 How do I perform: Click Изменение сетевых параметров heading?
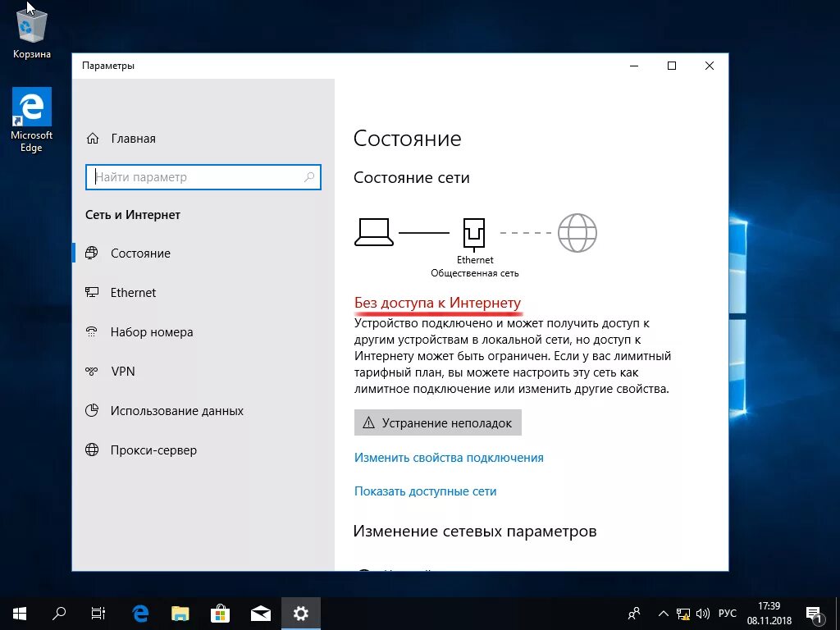475,531
